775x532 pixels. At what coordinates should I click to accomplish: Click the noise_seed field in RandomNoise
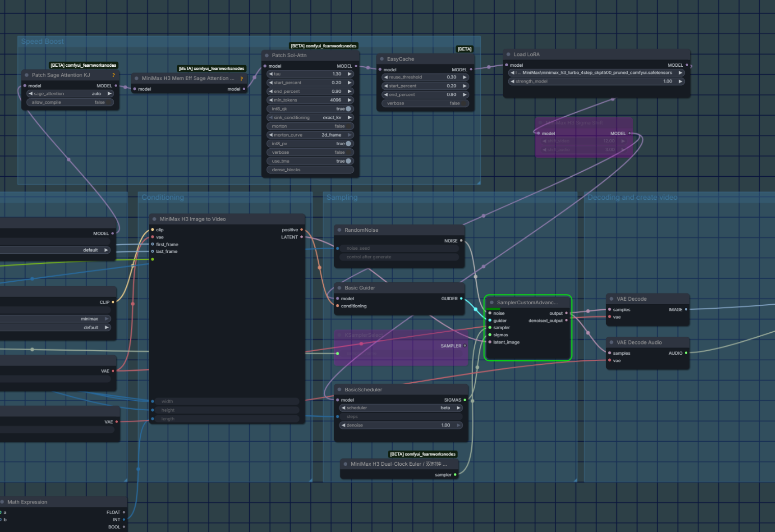[x=399, y=249]
